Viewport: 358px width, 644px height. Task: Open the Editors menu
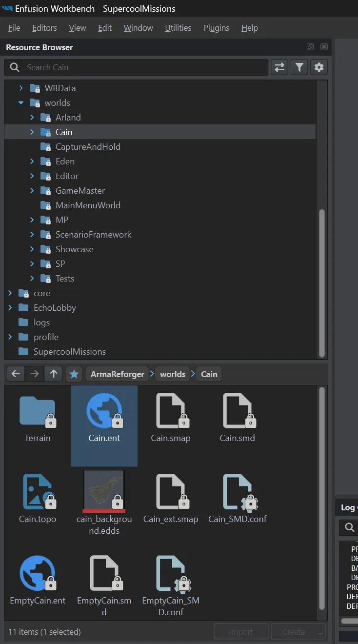(44, 28)
